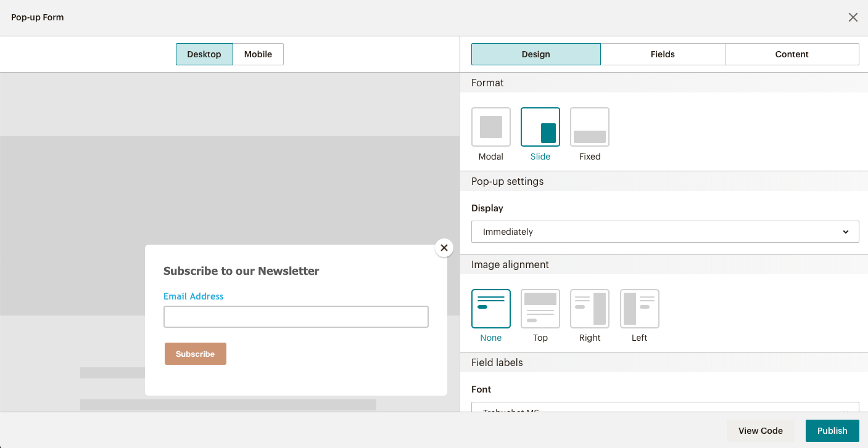Open the Design tab
The height and width of the screenshot is (448, 868).
coord(535,54)
